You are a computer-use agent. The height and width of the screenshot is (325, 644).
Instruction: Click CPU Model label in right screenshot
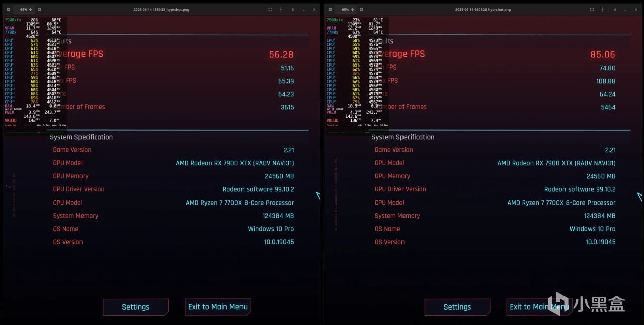pos(389,203)
